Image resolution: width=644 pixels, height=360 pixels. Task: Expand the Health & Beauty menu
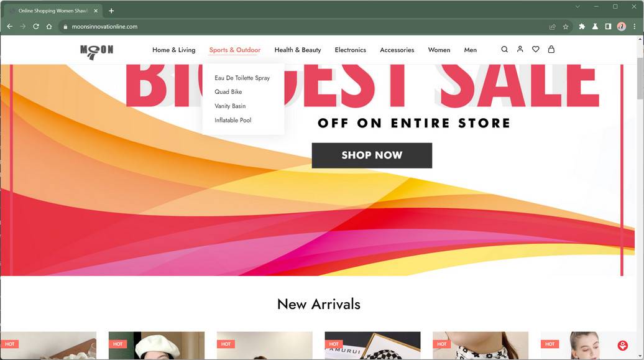[298, 50]
